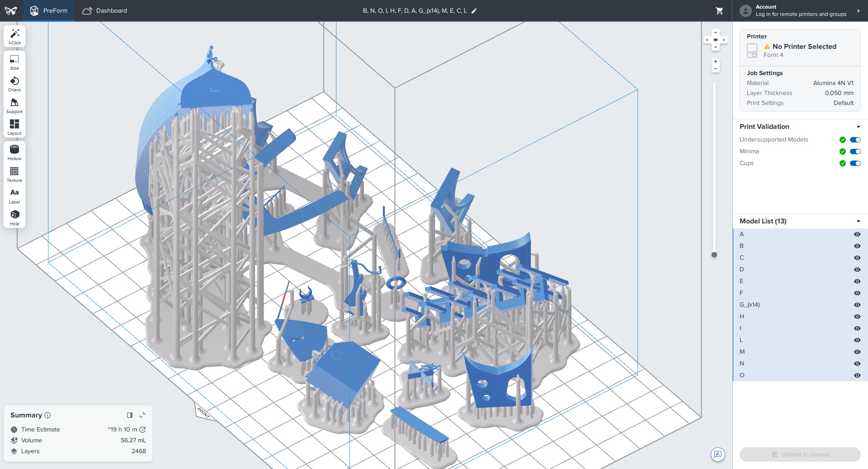Zoom out with the minus button
Viewport: 868px width, 469px height.
tap(716, 69)
